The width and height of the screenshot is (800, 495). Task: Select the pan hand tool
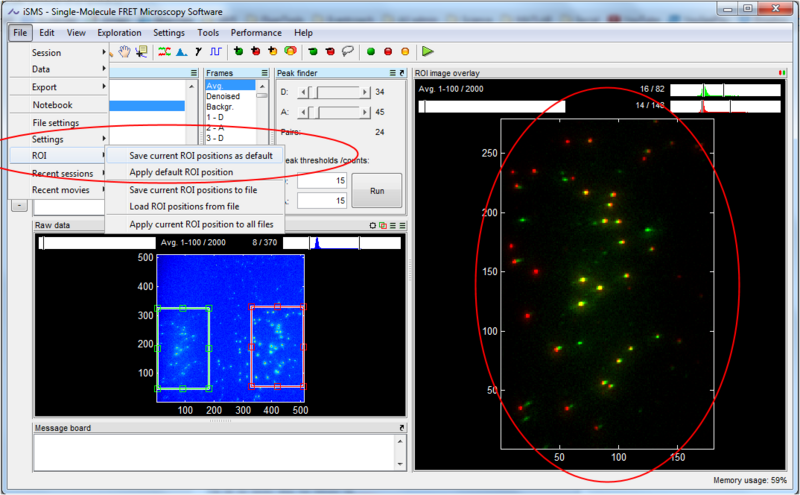(x=126, y=51)
